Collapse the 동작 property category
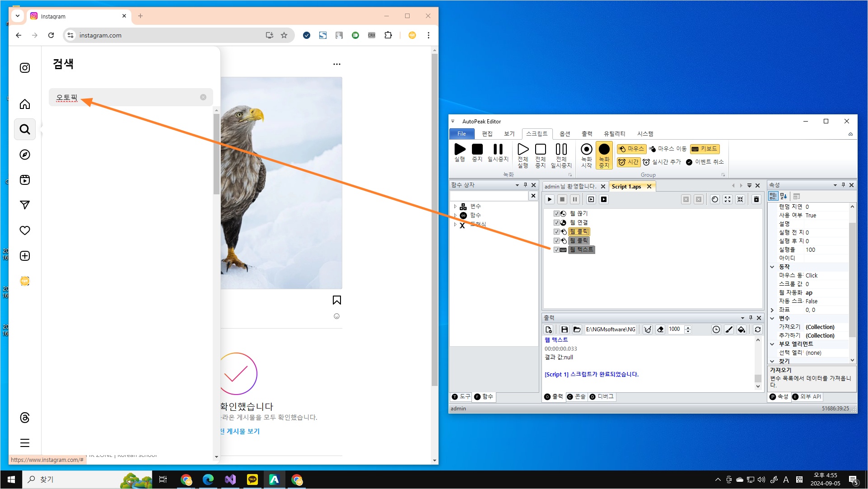The image size is (868, 489). (772, 267)
